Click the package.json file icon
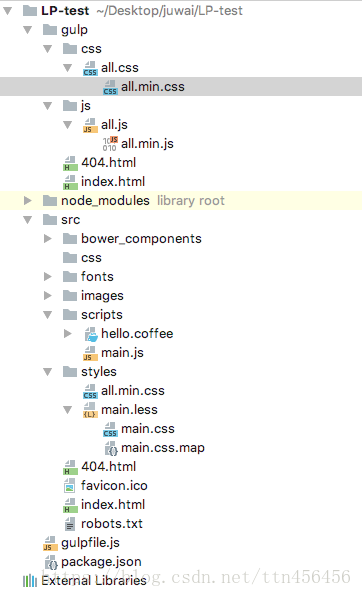The width and height of the screenshot is (362, 597). click(x=51, y=563)
